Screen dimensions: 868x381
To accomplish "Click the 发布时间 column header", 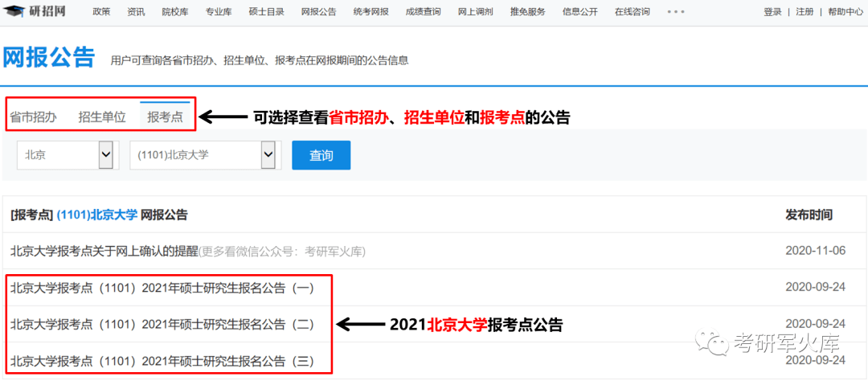I will tap(809, 215).
